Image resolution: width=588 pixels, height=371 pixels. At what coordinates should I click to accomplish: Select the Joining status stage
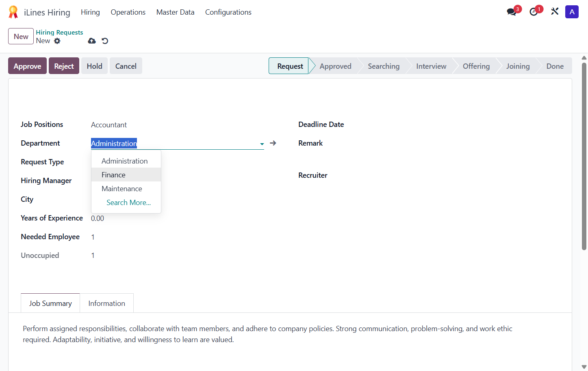point(518,66)
